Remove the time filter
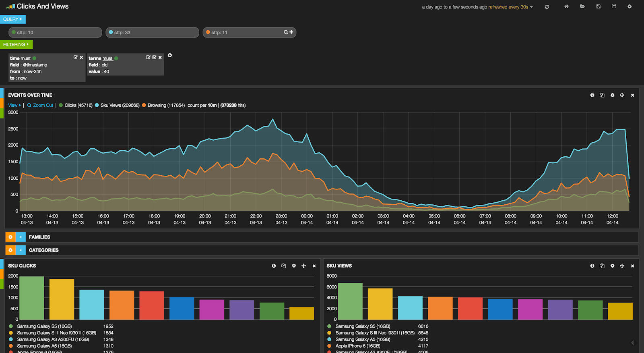The image size is (644, 353). coord(81,58)
